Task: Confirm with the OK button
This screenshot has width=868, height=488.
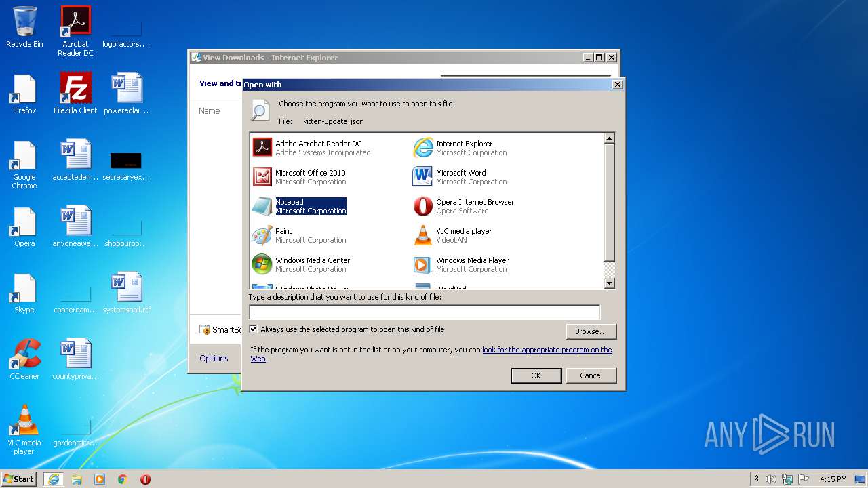Action: pos(536,375)
